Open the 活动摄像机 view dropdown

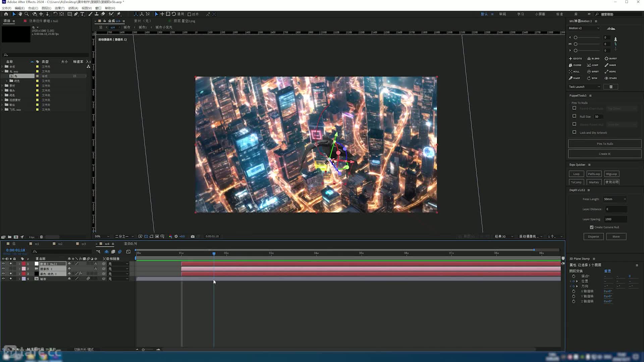[531, 236]
